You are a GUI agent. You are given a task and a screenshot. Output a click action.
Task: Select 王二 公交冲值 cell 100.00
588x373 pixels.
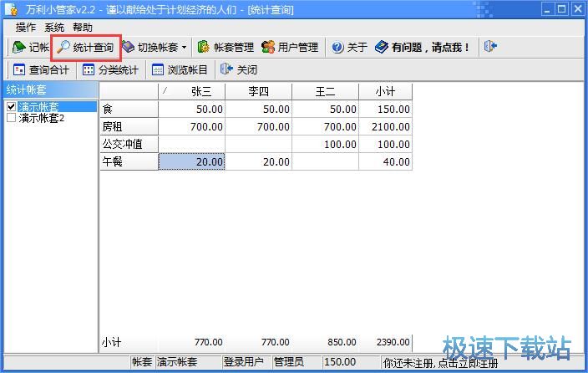[x=325, y=144]
